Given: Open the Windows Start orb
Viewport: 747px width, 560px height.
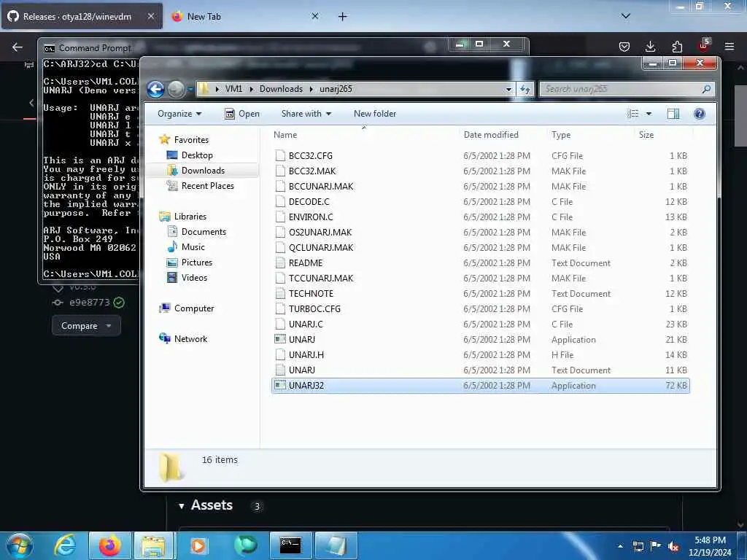Looking at the screenshot, I should pos(20,545).
